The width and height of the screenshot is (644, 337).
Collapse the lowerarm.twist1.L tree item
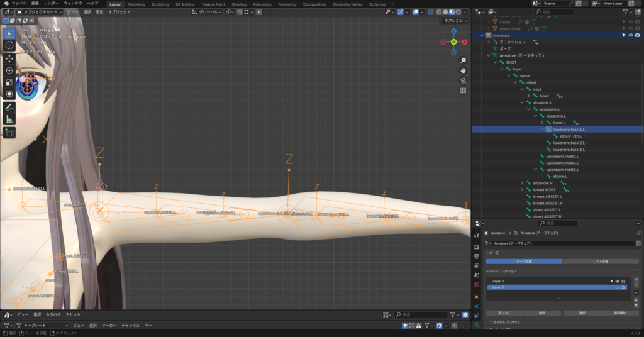tap(542, 130)
